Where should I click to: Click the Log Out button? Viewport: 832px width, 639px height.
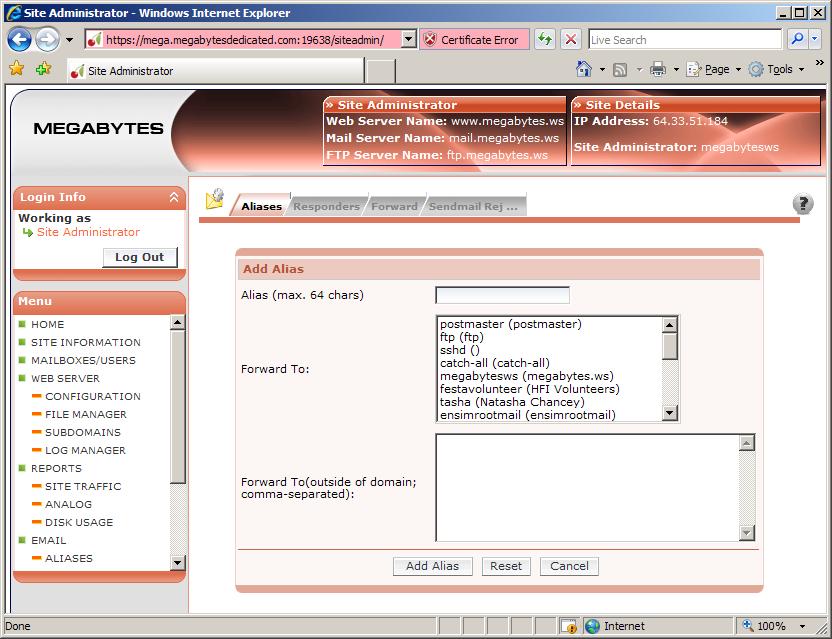tap(140, 257)
